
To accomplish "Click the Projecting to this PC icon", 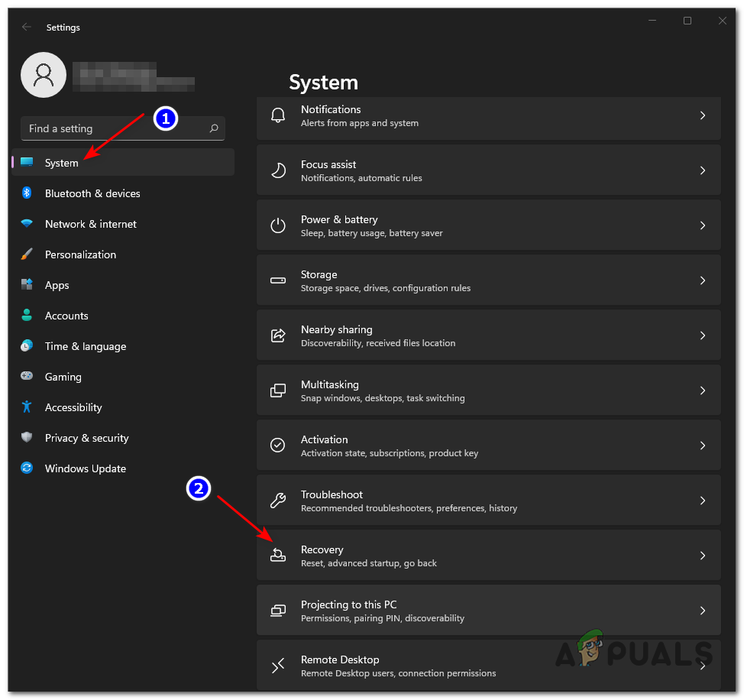I will coord(277,611).
